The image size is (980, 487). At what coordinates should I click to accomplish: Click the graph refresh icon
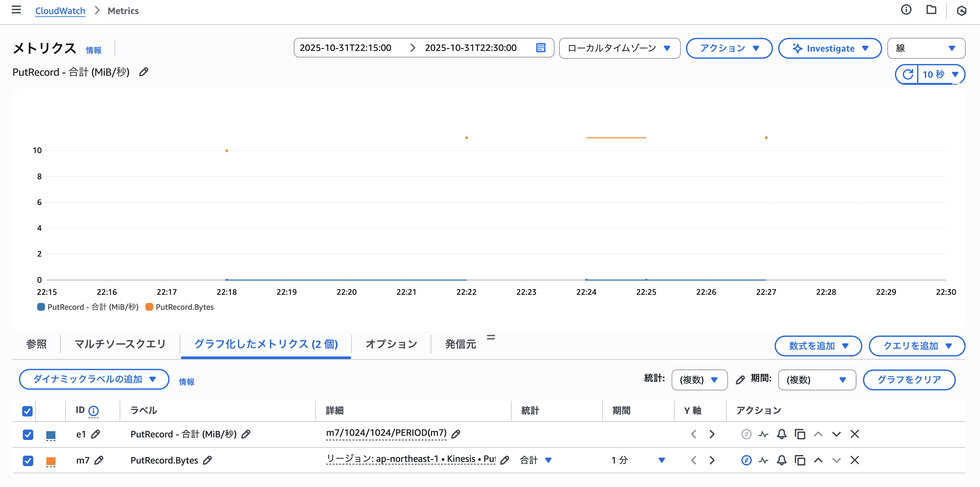tap(907, 74)
